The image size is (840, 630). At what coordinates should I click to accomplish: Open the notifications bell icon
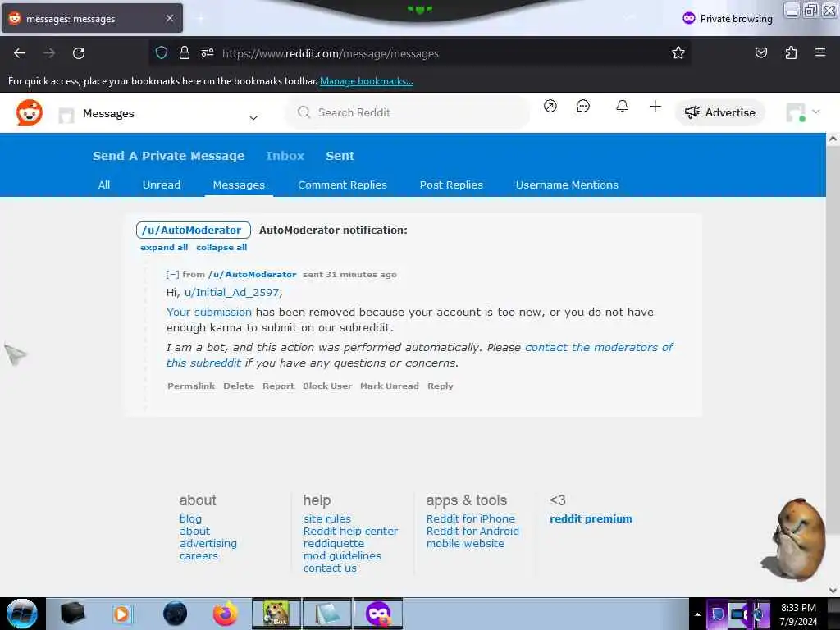coord(622,106)
